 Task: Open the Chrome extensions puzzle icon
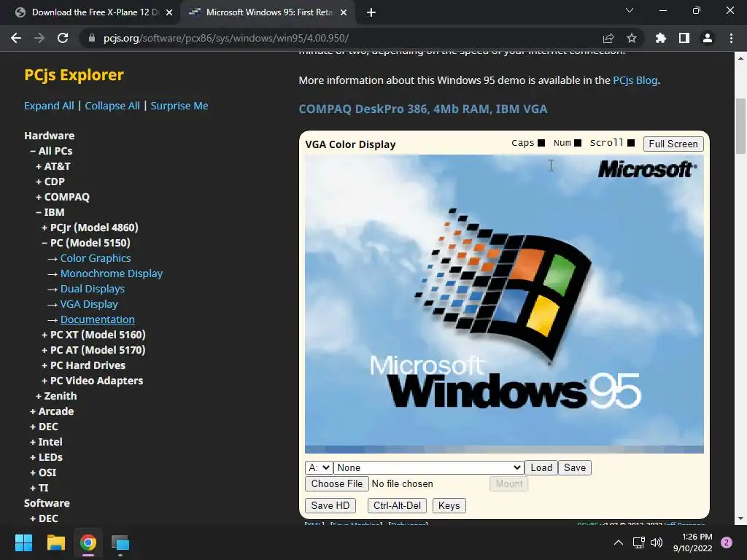tap(661, 38)
